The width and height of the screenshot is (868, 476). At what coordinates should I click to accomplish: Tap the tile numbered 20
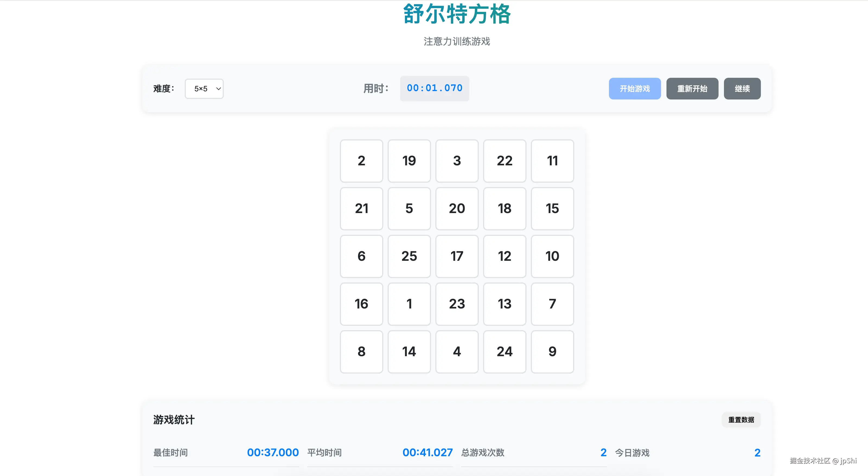457,209
